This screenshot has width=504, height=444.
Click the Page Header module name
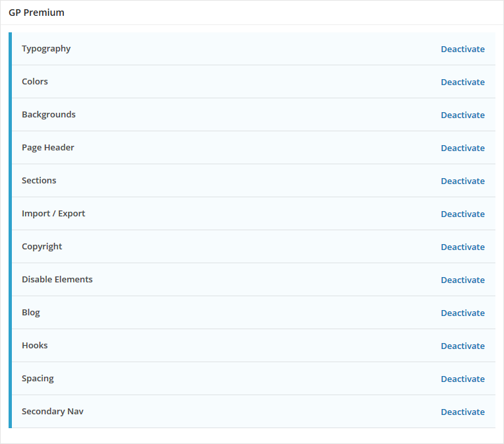click(x=48, y=148)
